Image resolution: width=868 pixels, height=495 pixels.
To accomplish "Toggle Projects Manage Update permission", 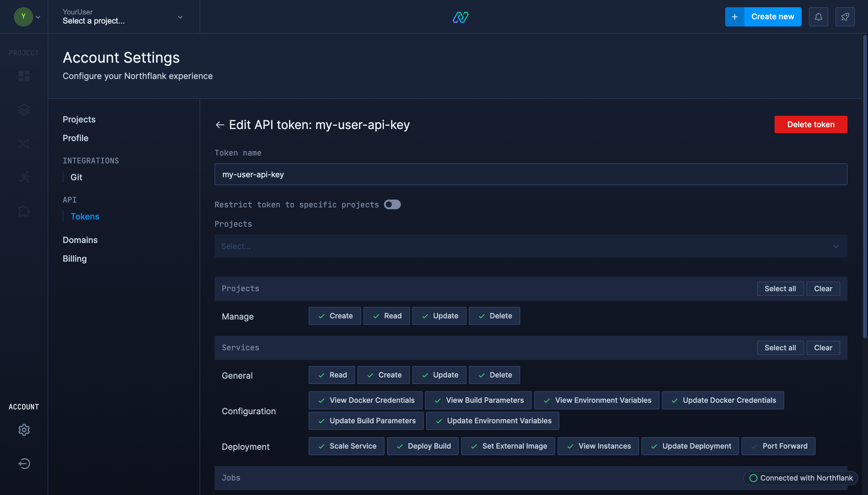I will [439, 316].
